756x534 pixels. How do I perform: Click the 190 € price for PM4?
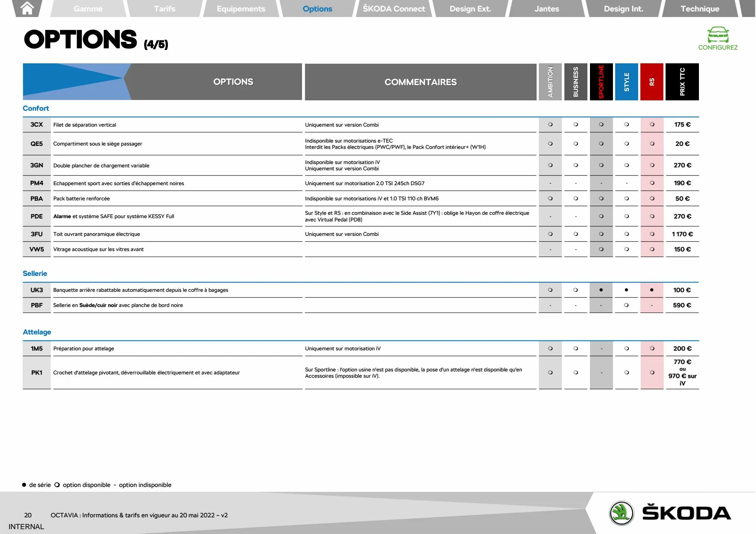coord(682,183)
